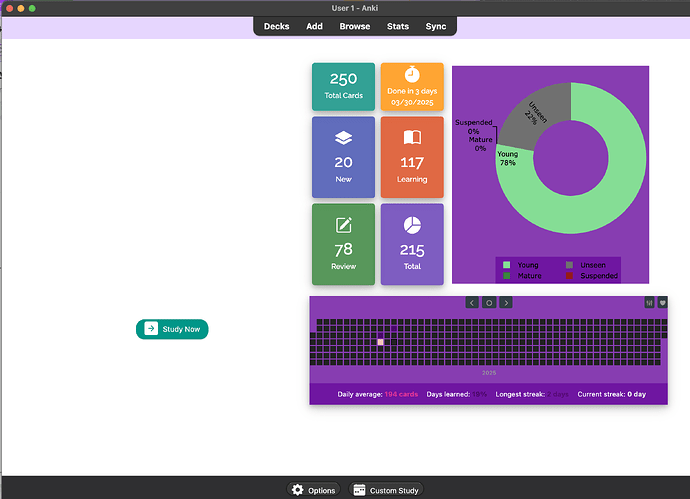Click Days learned 18% stat
Viewport: 690px width, 499px height.
[456, 394]
